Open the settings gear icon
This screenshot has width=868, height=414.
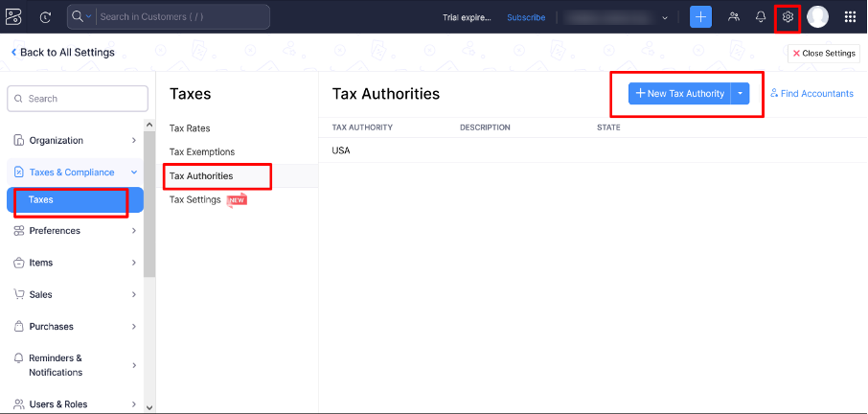788,17
